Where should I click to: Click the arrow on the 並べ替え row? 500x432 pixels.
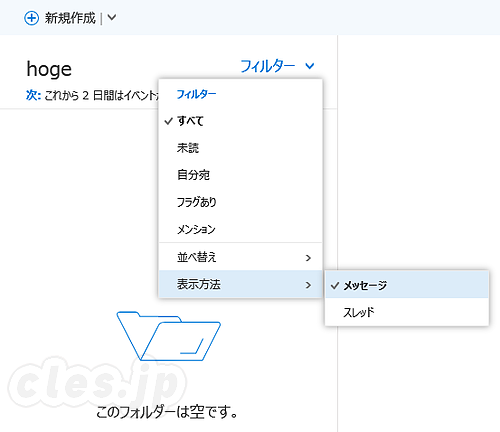click(308, 258)
